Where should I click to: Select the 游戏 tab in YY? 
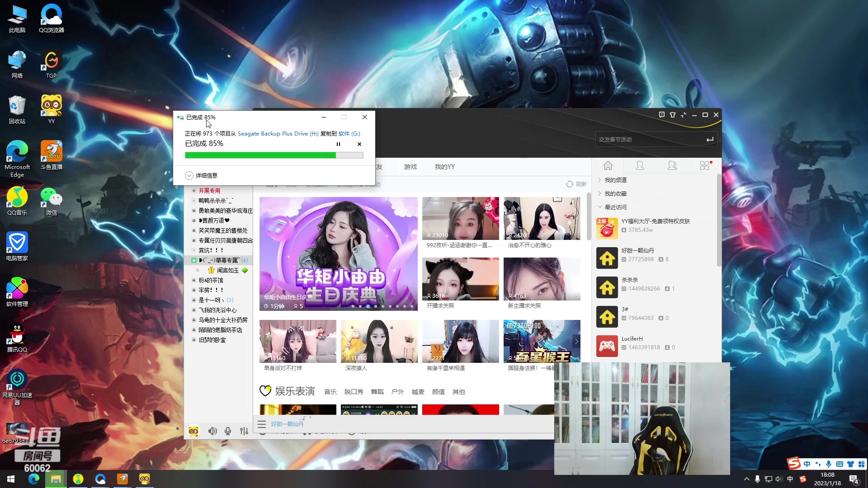pyautogui.click(x=410, y=167)
